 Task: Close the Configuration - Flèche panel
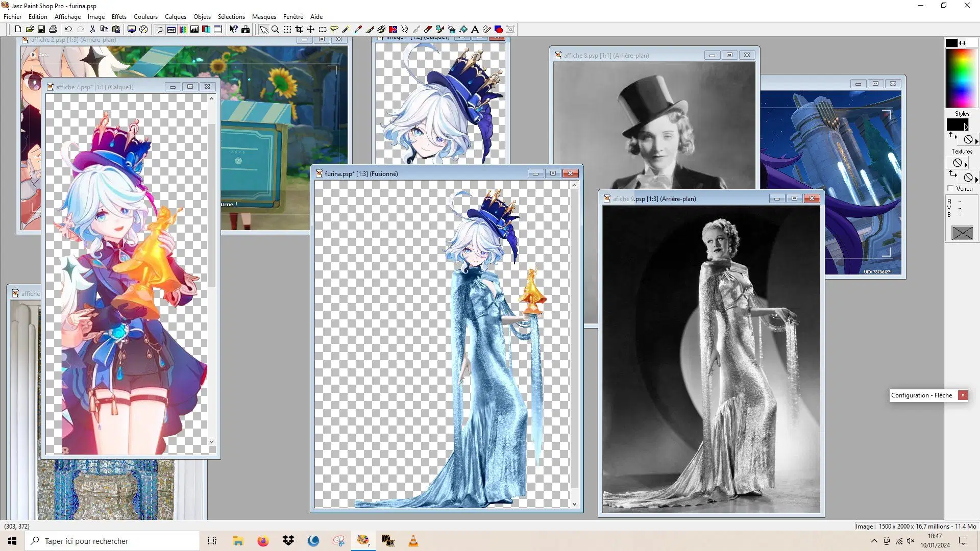click(963, 395)
